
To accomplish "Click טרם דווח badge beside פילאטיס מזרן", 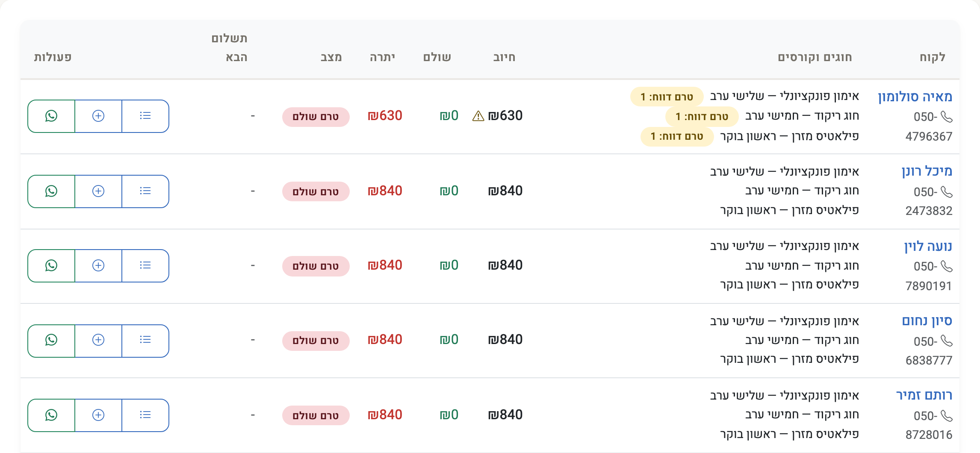I will [677, 136].
